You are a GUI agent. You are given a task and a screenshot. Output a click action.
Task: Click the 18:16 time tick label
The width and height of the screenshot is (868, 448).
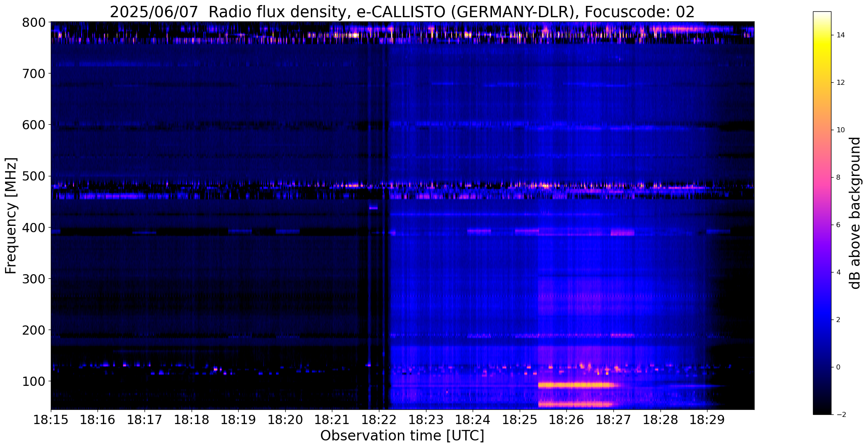[x=98, y=420]
